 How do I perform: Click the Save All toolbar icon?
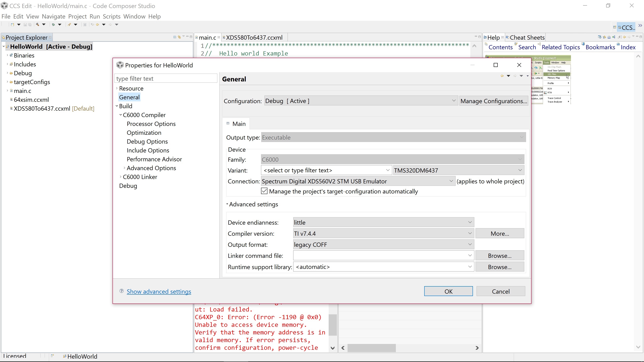click(30, 25)
